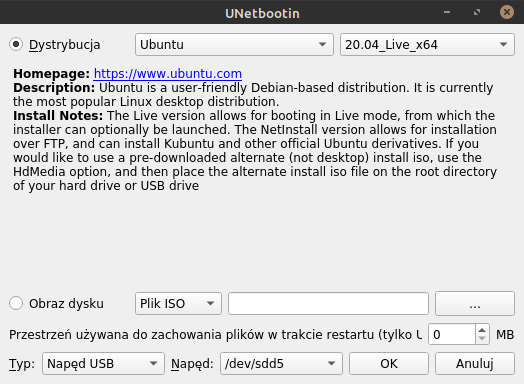This screenshot has width=524, height=384.
Task: Click the persistent space MB value field
Action: point(452,334)
